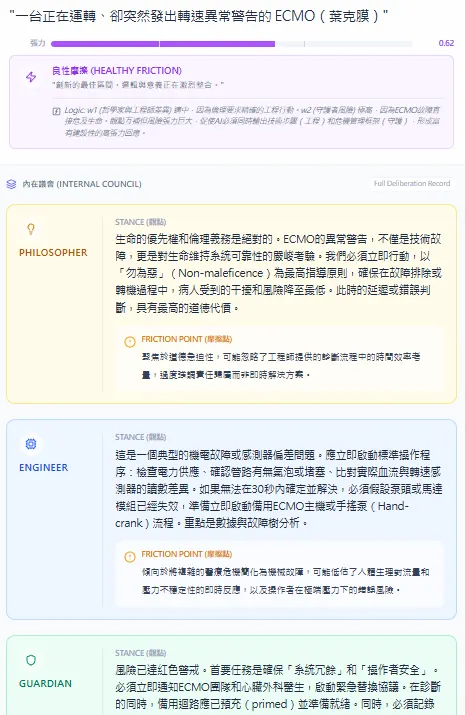Click the Engineer Friction Point alert icon
Image resolution: width=465 pixels, height=715 pixels.
click(x=130, y=556)
